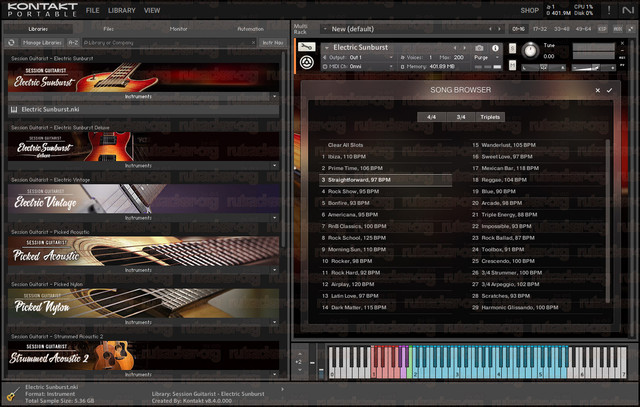Solo the Electric Sunburst instrument
The height and width of the screenshot is (407, 640).
click(x=512, y=49)
